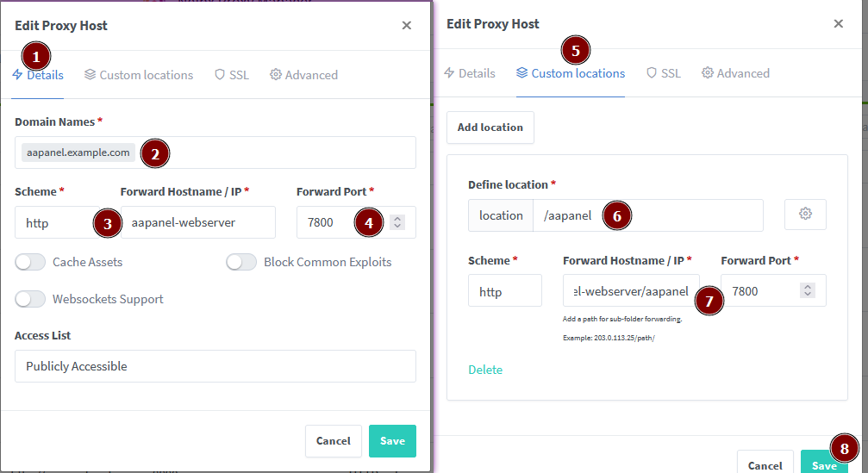The height and width of the screenshot is (473, 868).
Task: Click Cancel in the left dialog
Action: coord(333,441)
